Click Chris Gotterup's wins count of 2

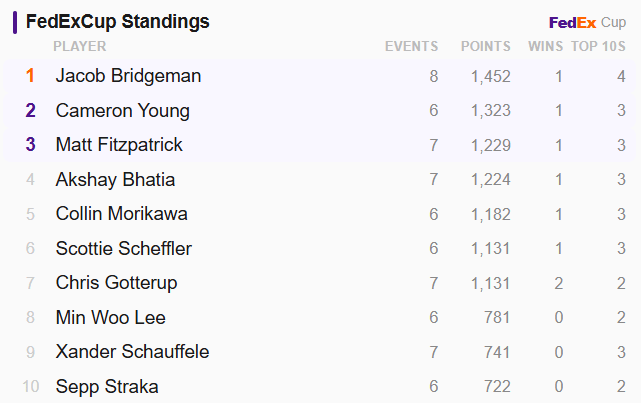(558, 283)
